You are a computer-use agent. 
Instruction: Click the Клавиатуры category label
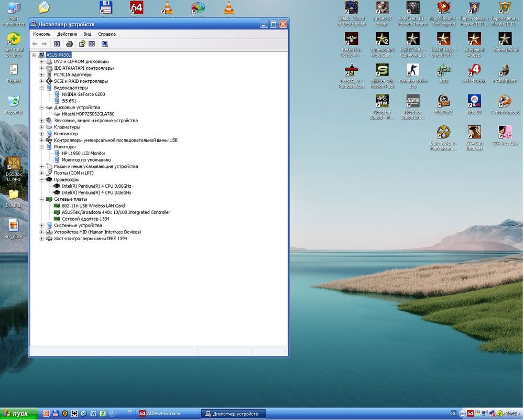pos(67,127)
